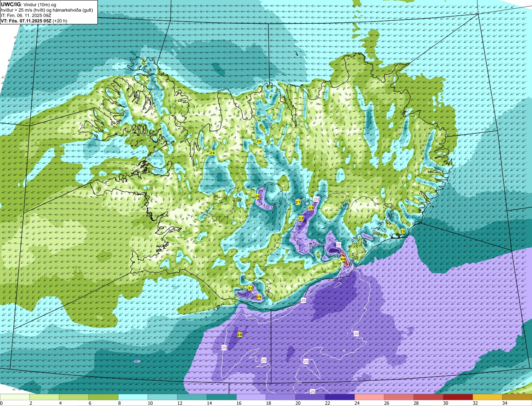This screenshot has height=406, width=532.
Task: Click the legend scale number 8
Action: click(x=119, y=403)
